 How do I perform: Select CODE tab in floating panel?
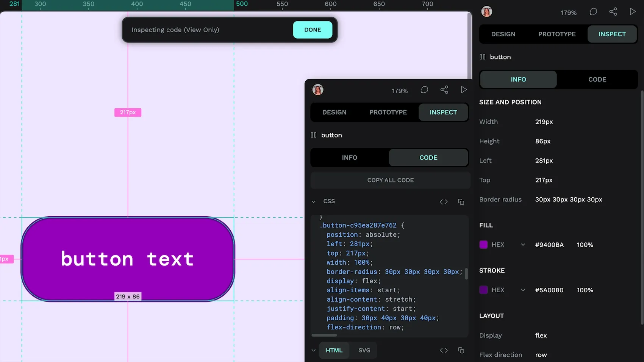pyautogui.click(x=428, y=158)
